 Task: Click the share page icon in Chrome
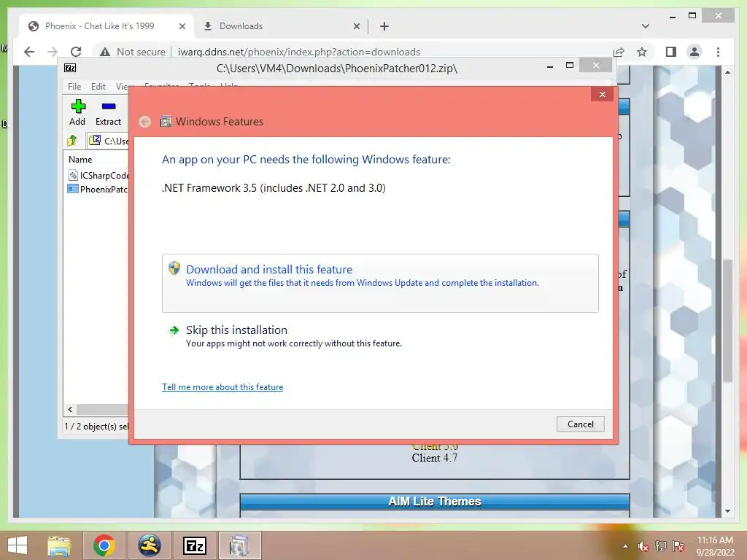coord(619,52)
